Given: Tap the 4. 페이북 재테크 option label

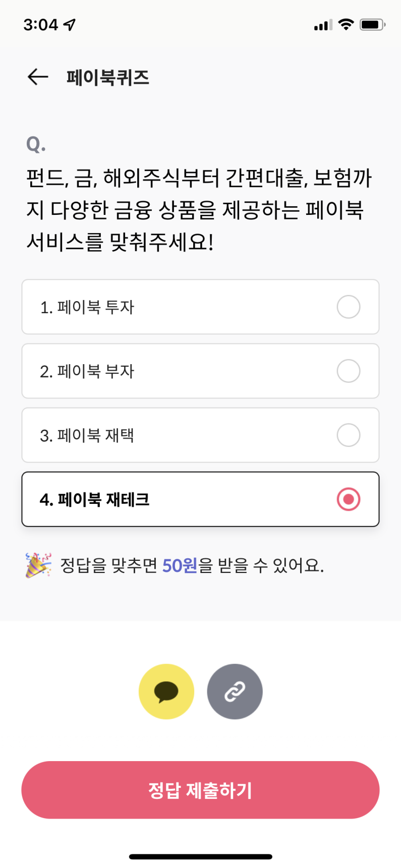Looking at the screenshot, I should (x=95, y=499).
